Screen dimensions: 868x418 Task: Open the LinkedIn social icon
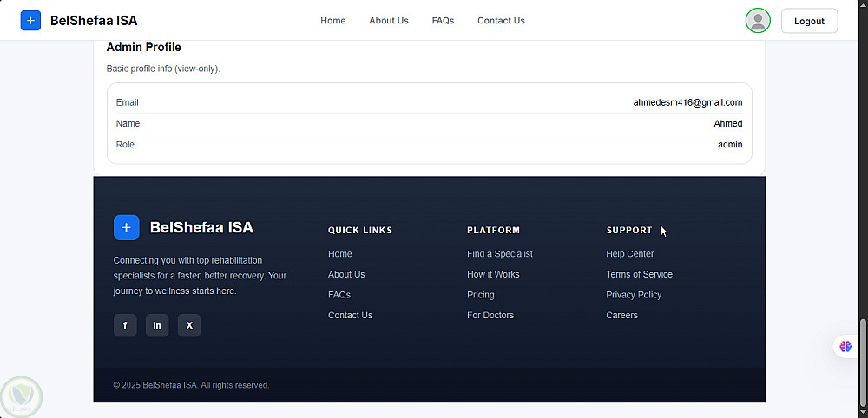click(157, 325)
